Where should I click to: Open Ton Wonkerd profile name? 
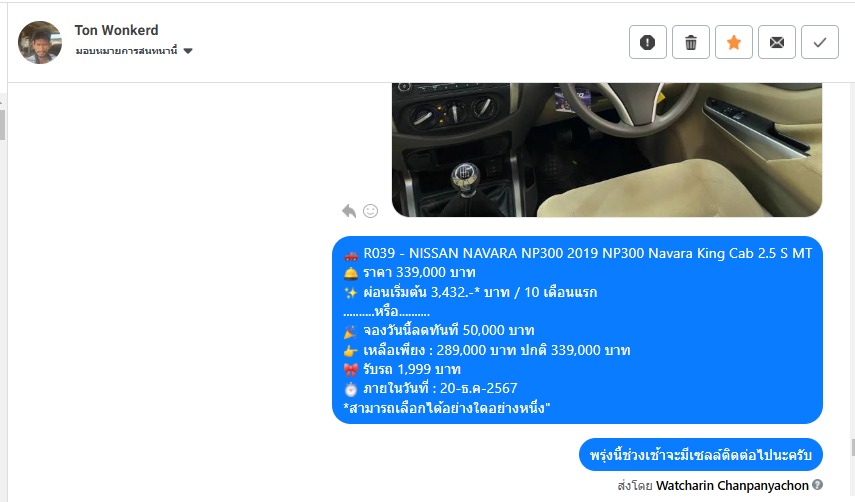tap(116, 30)
